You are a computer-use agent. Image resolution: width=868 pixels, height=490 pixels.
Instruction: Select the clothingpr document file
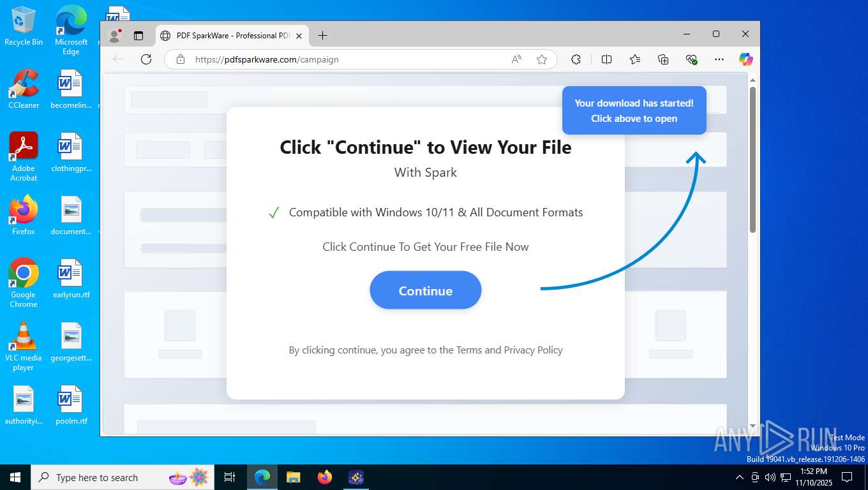pyautogui.click(x=71, y=152)
